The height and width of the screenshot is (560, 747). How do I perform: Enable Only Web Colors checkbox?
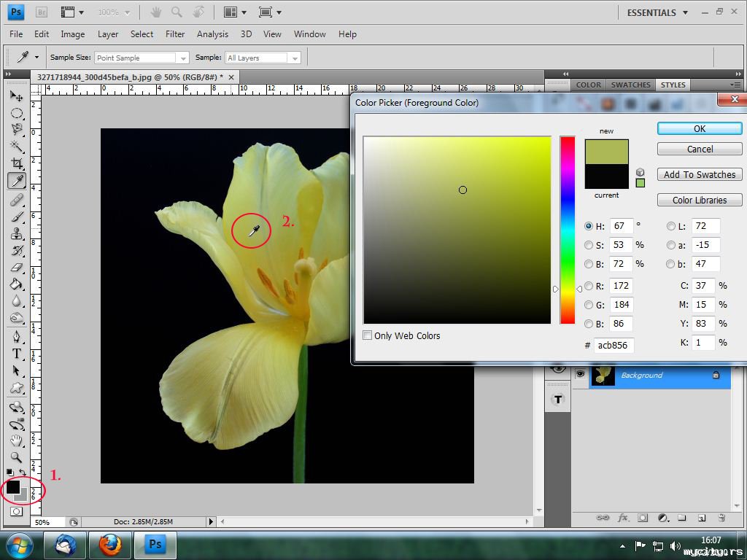tap(368, 335)
